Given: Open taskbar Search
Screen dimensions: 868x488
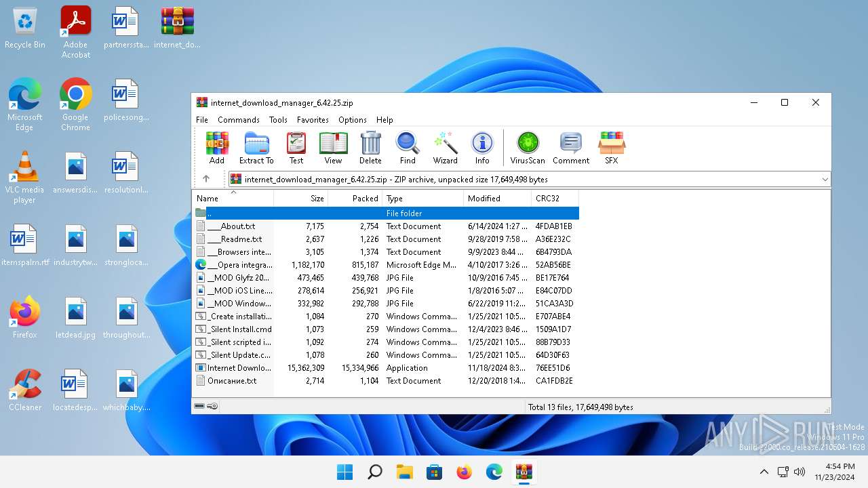Looking at the screenshot, I should click(x=374, y=472).
